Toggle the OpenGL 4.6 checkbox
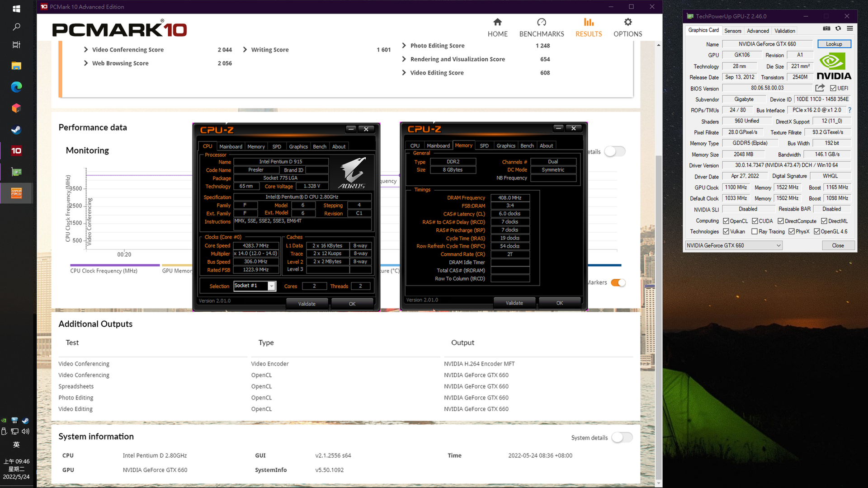This screenshot has width=868, height=488. [x=817, y=231]
